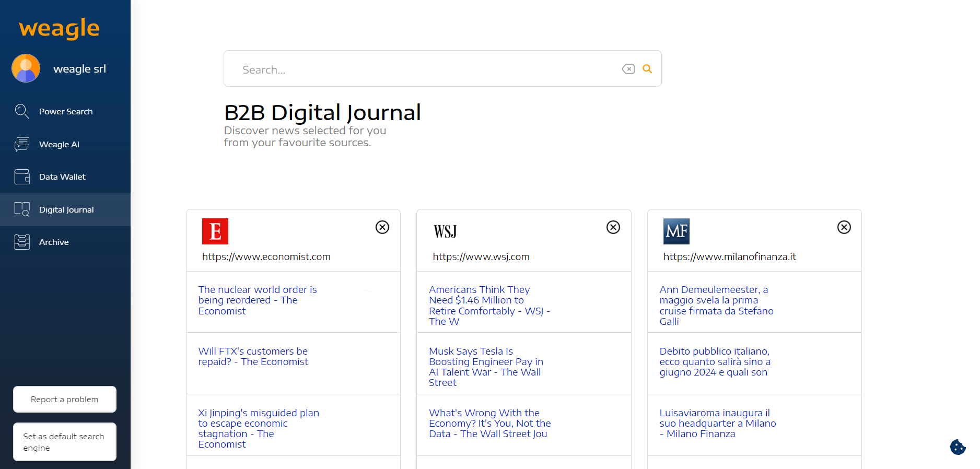This screenshot has width=980, height=469.
Task: Read the Musk Tesla engineer pay article
Action: pyautogui.click(x=486, y=367)
